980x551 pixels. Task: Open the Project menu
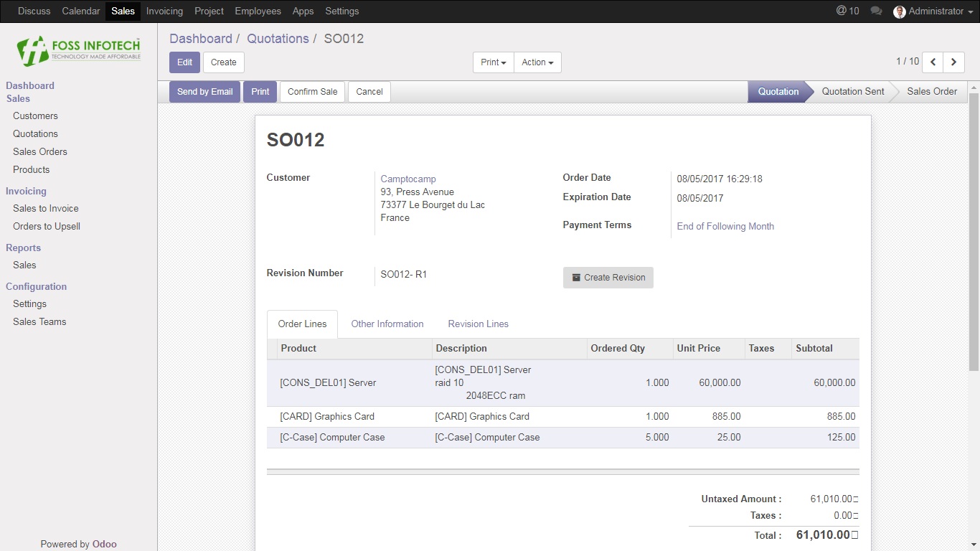209,11
